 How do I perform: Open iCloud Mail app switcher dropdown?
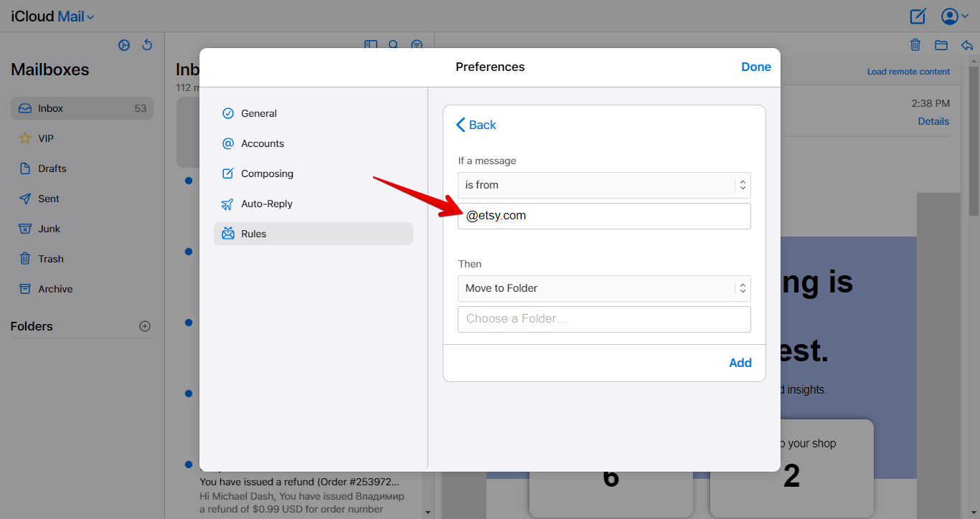click(x=52, y=16)
